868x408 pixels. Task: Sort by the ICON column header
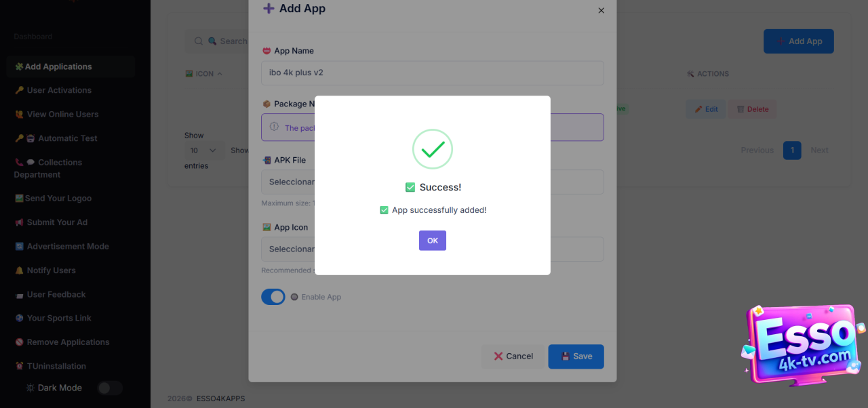coord(204,74)
